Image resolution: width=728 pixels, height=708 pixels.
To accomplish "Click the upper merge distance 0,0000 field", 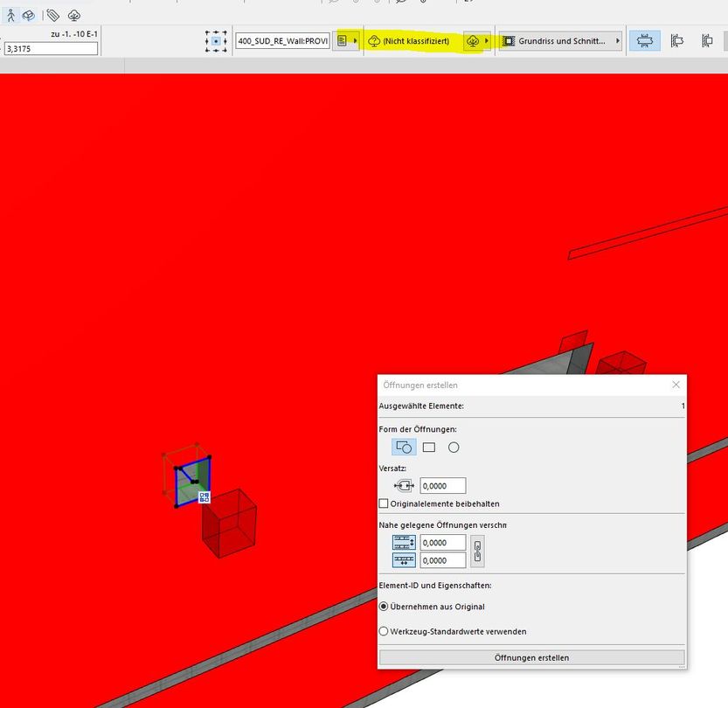I will [x=442, y=542].
